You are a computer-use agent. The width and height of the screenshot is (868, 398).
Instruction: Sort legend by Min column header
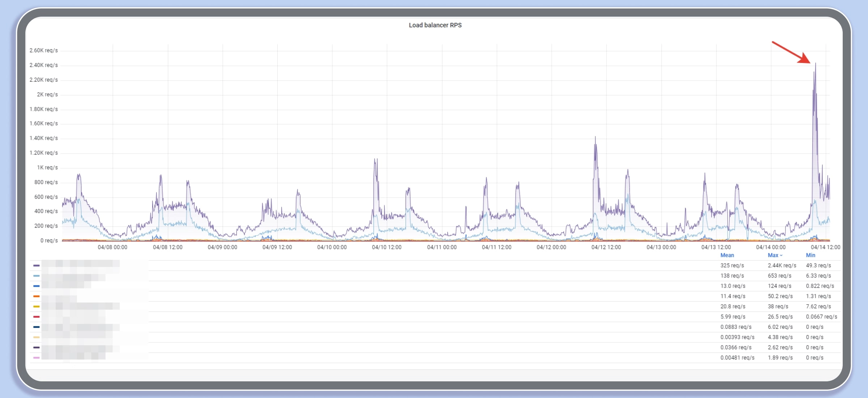(x=810, y=255)
